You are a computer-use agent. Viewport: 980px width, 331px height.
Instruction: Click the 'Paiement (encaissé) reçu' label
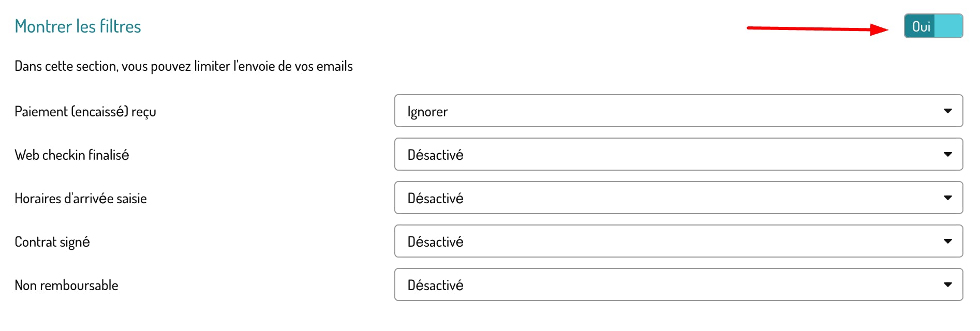pyautogui.click(x=85, y=112)
